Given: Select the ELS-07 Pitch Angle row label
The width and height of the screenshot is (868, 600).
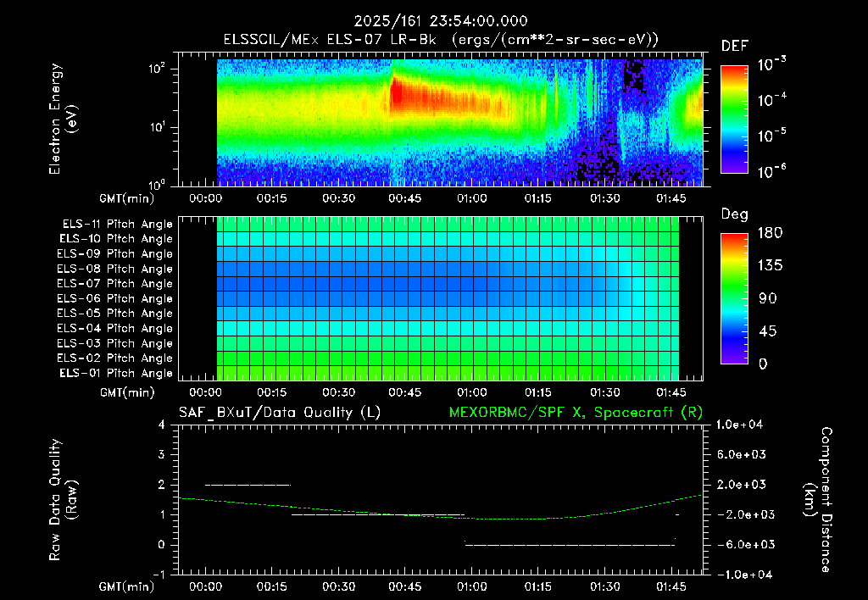Looking at the screenshot, I should (115, 283).
